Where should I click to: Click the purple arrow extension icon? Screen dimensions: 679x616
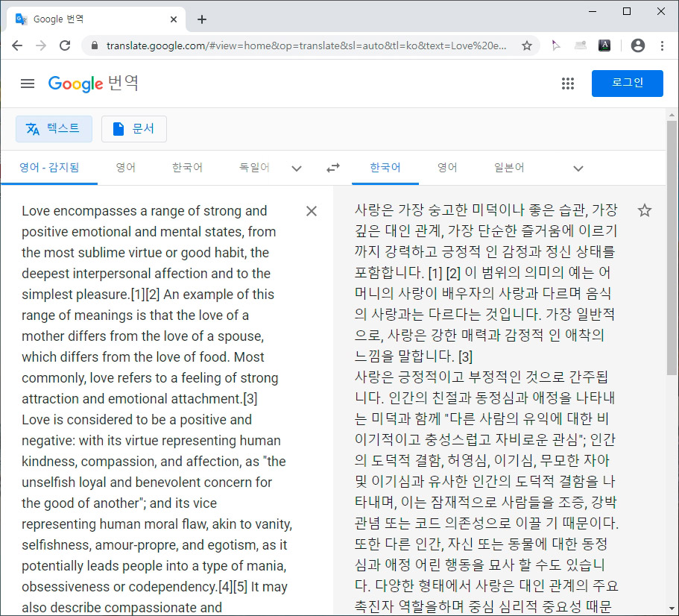click(x=555, y=45)
